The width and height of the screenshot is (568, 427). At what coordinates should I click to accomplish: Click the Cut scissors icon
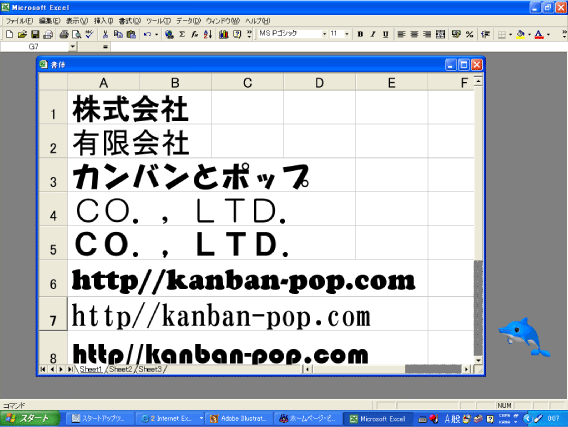coord(105,34)
